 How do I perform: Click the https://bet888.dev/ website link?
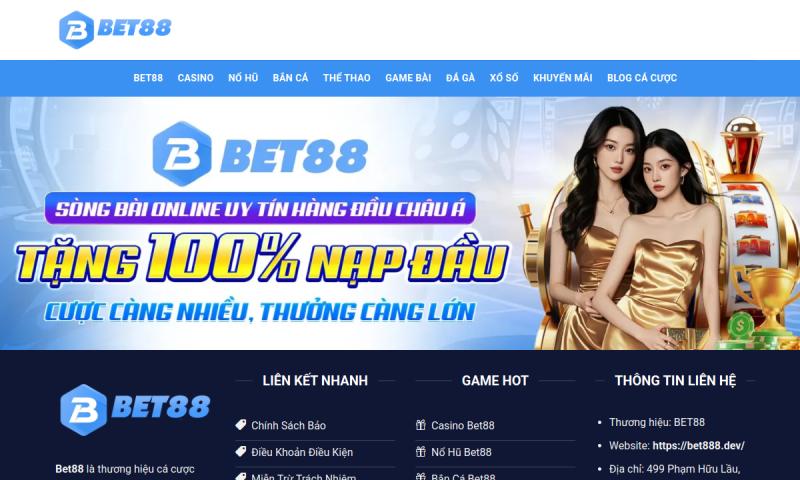point(698,445)
